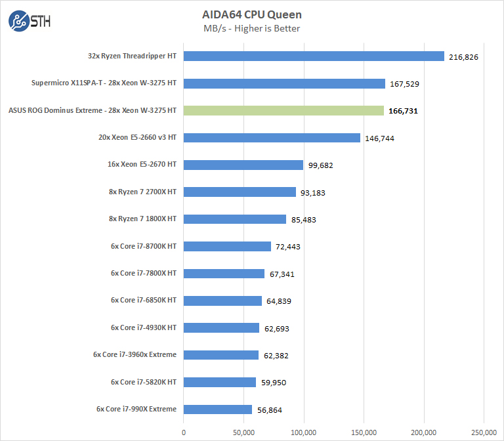Image resolution: width=504 pixels, height=441 pixels.
Task: Click the value 167,529
Action: [404, 84]
